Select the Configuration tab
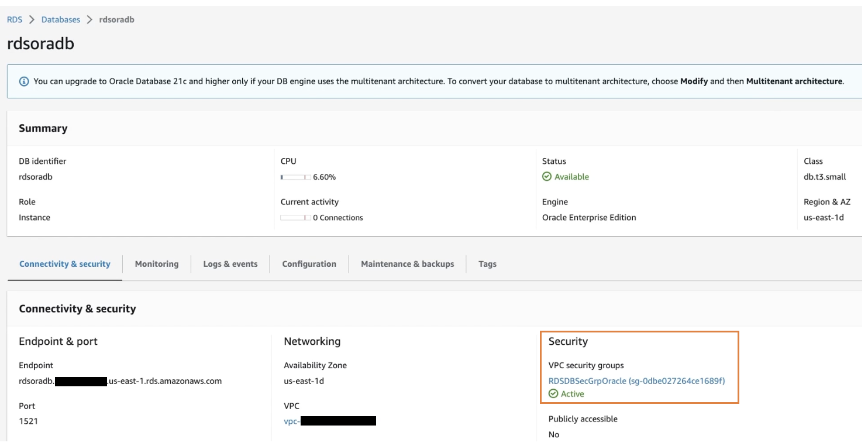Viewport: 868px width, 446px height. 309,264
